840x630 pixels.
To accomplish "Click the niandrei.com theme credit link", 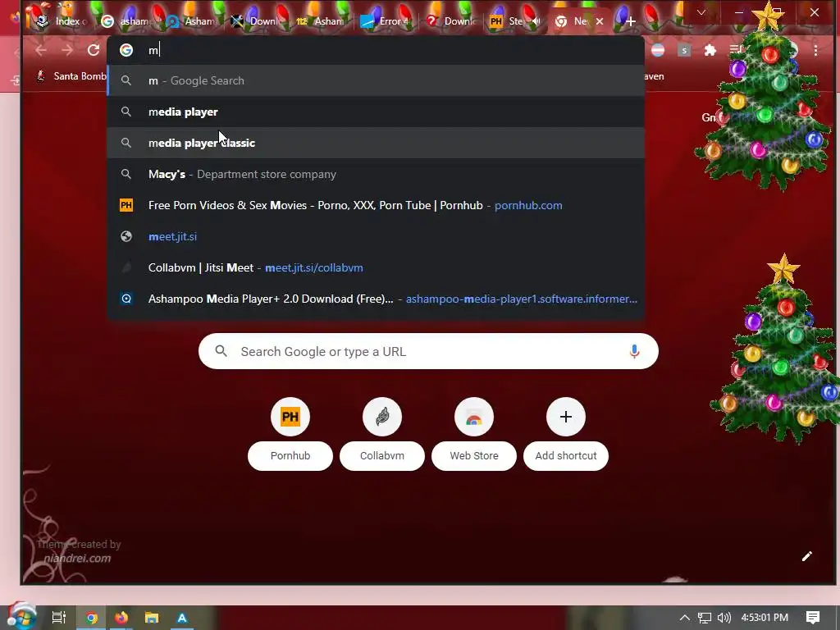I will (77, 558).
